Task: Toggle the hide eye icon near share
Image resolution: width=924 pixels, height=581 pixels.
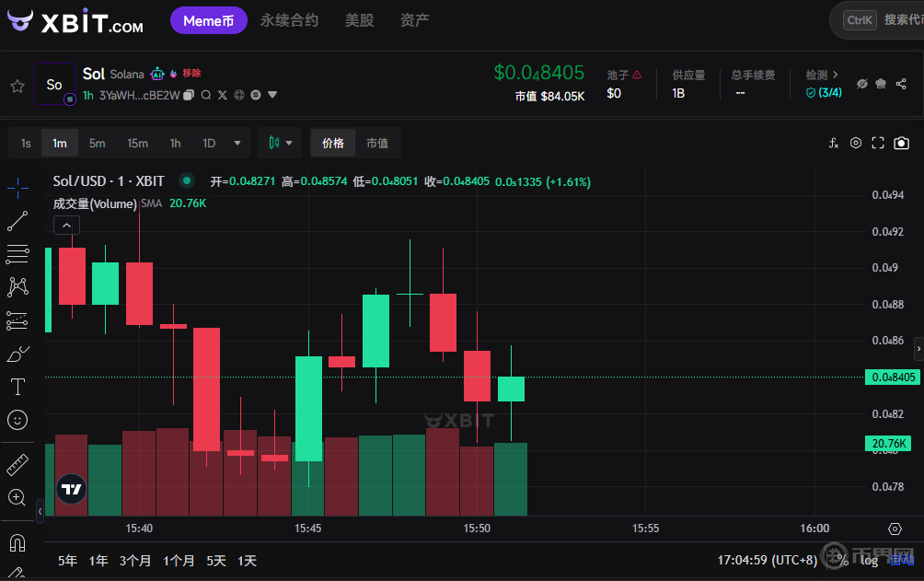Action: pyautogui.click(x=862, y=84)
